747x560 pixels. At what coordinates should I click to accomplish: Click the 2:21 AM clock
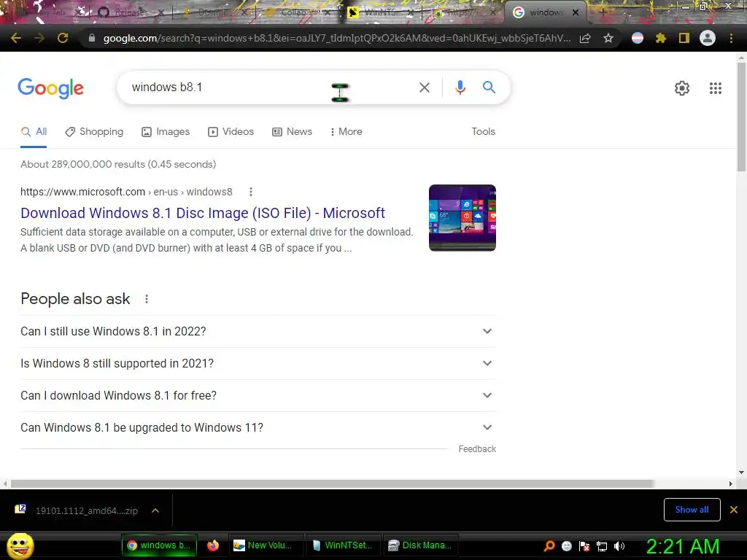click(683, 546)
